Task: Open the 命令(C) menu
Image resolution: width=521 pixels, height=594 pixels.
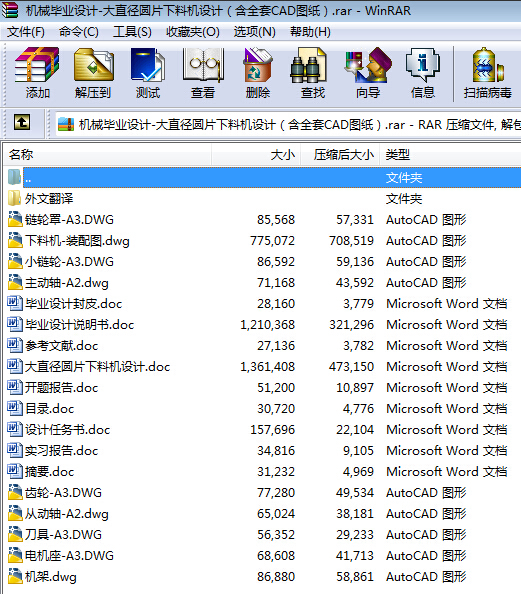Action: pos(79,32)
